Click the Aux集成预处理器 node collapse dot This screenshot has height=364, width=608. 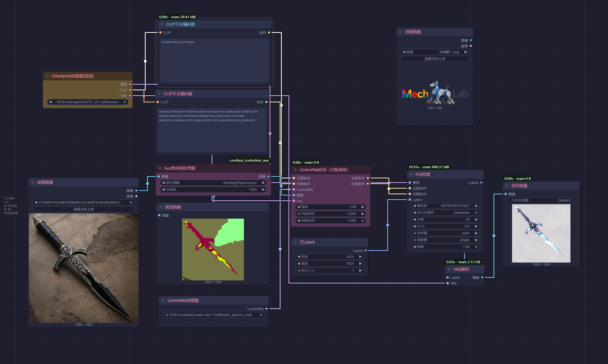tap(160, 168)
